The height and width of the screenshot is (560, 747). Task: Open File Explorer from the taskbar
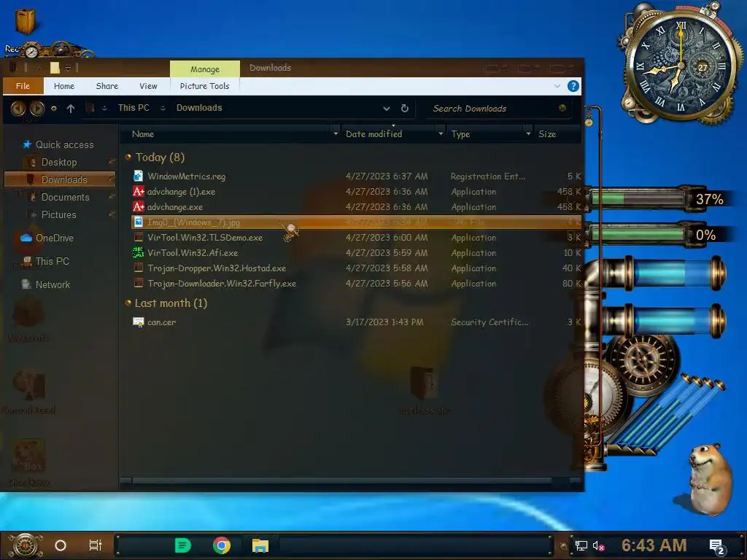(260, 545)
